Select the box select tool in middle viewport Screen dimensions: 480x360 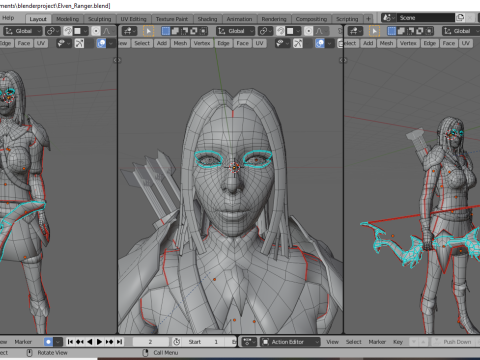point(148,31)
